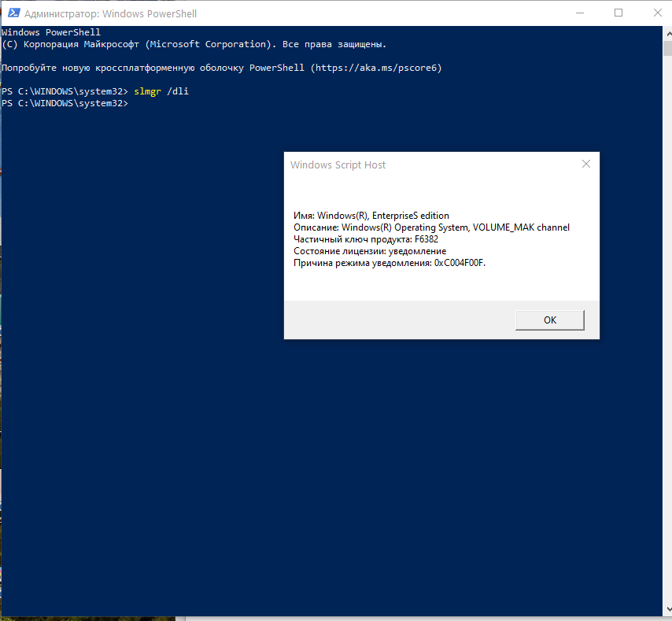Click the last empty PS prompt line
Image resolution: width=672 pixels, height=621 pixels.
(x=65, y=103)
